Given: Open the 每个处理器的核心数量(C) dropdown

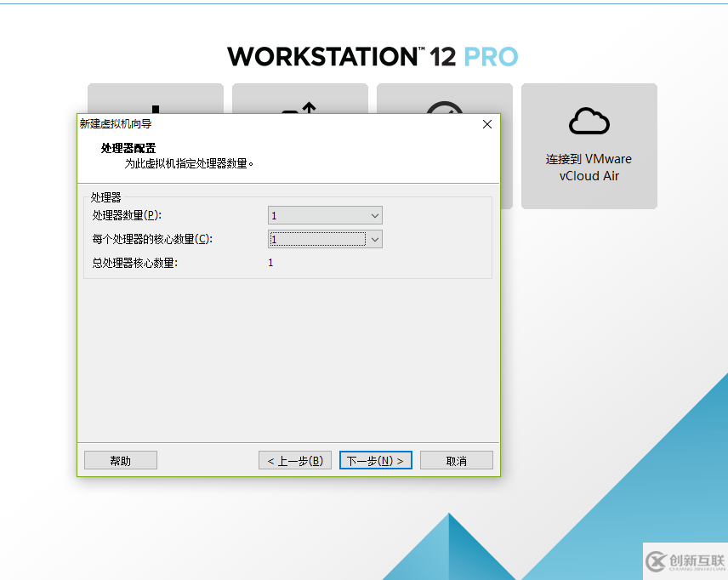Looking at the screenshot, I should (325, 239).
